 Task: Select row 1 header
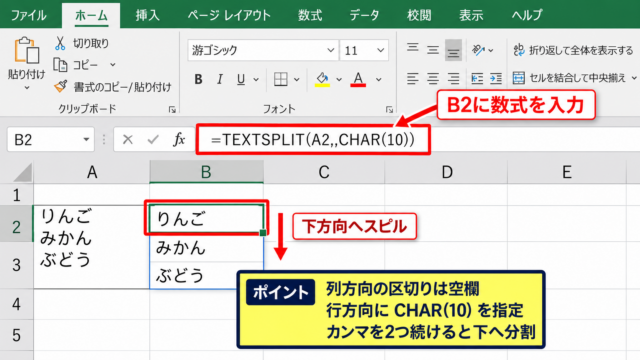click(x=17, y=195)
